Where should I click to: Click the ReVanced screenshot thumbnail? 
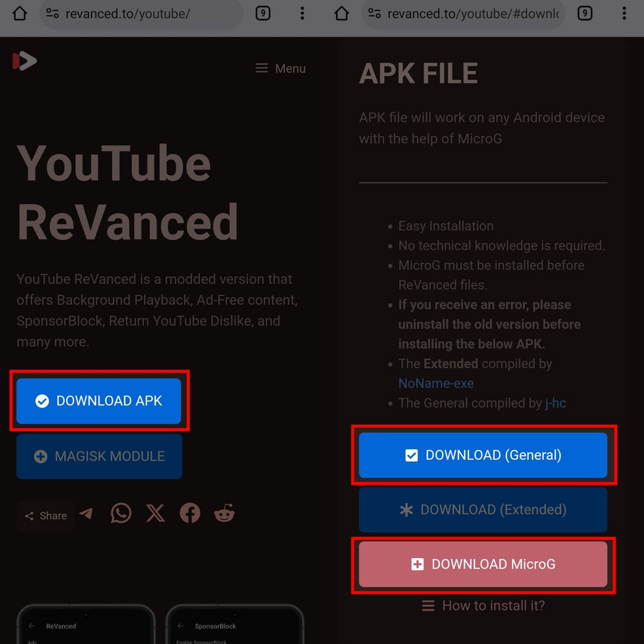pos(86,624)
